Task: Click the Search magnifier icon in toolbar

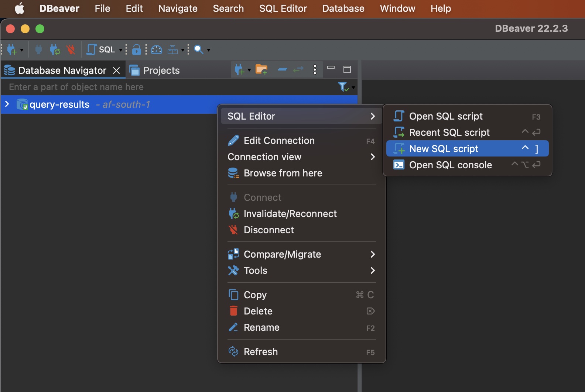Action: (x=199, y=49)
